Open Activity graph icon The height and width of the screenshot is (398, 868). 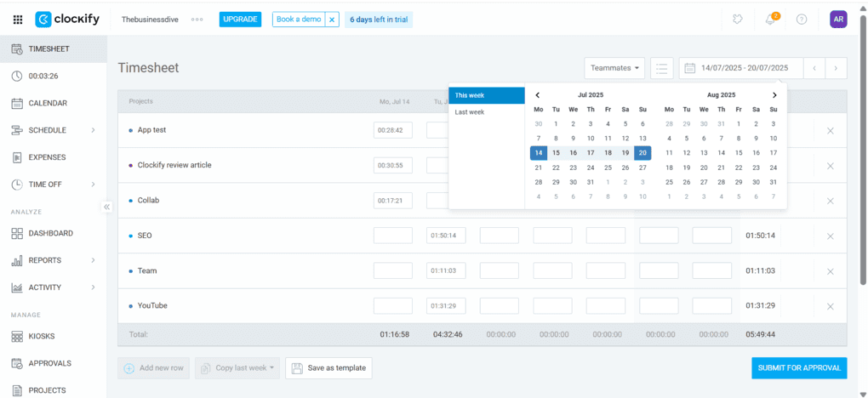click(17, 287)
